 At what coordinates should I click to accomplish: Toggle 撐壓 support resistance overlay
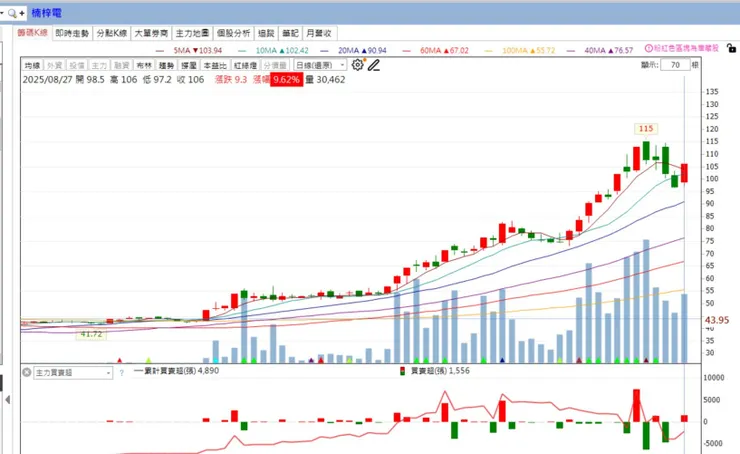point(189,65)
